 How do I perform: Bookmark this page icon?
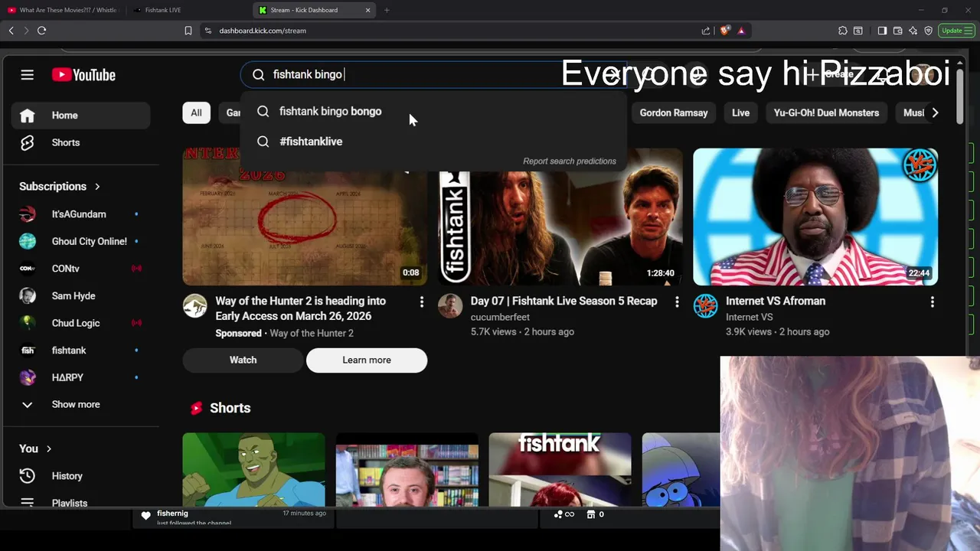[188, 31]
